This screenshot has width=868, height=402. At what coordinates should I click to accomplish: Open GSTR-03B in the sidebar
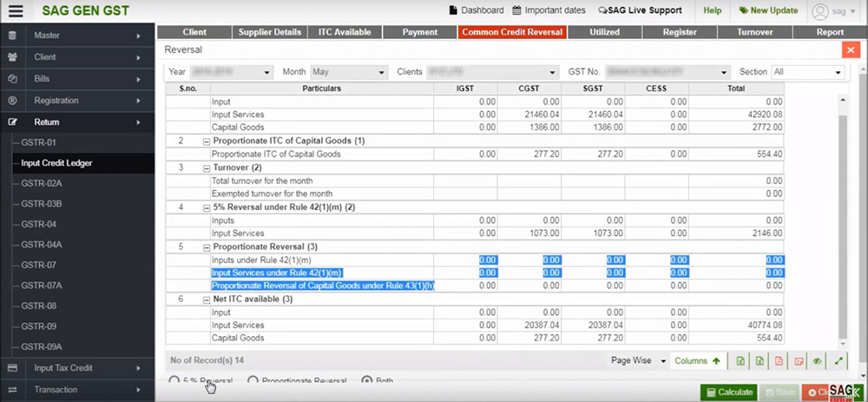point(39,203)
